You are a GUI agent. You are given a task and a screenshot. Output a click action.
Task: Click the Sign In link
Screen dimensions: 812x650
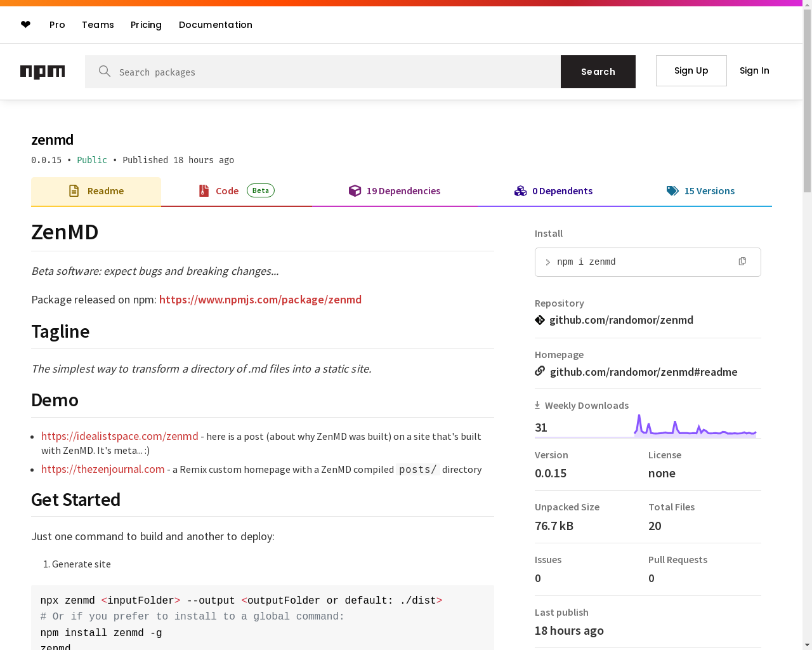tap(754, 70)
